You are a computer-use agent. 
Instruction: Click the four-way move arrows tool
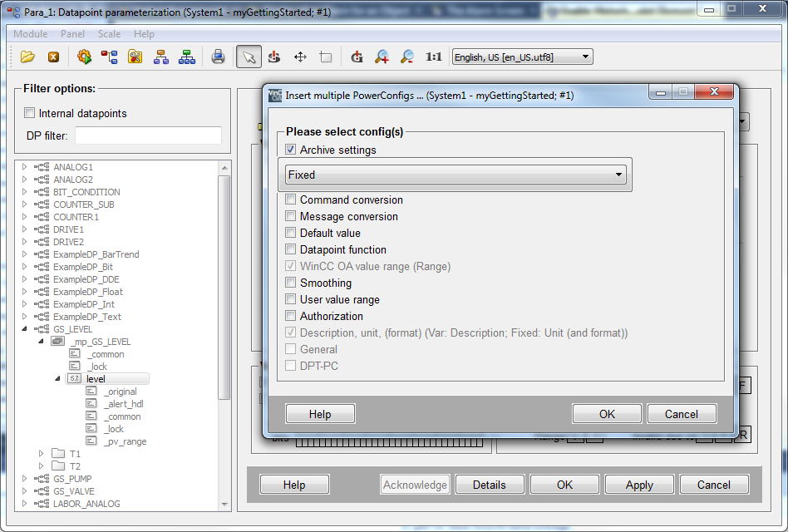(300, 57)
